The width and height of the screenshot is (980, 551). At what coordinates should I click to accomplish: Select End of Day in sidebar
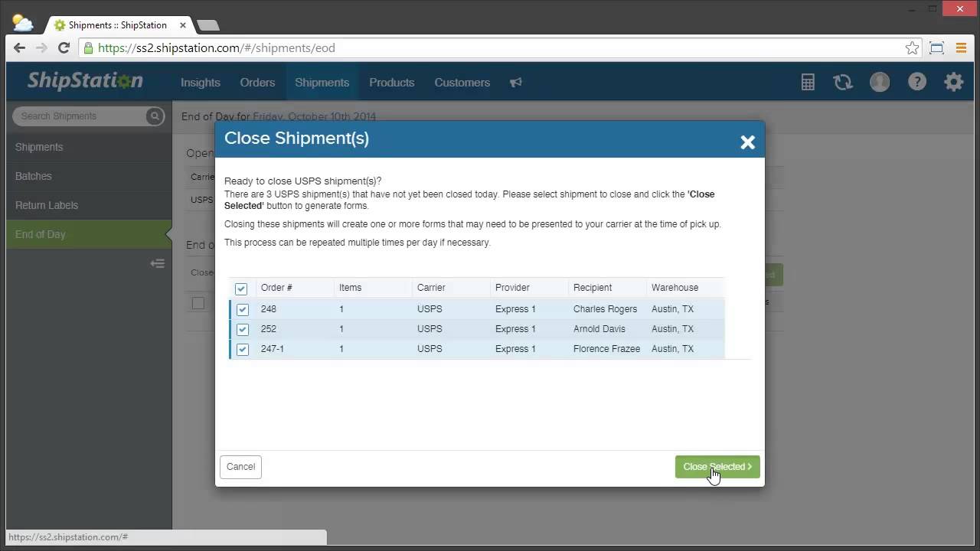[x=89, y=234]
